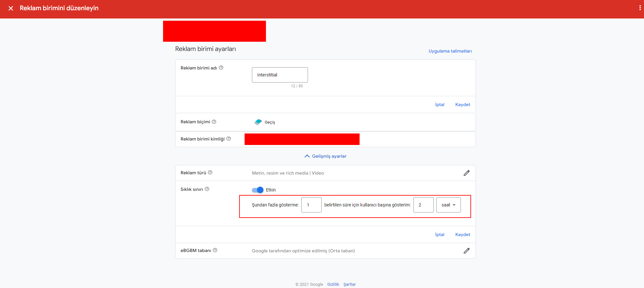This screenshot has height=288, width=644.
Task: Open the Şartlar footer link
Action: (x=349, y=284)
